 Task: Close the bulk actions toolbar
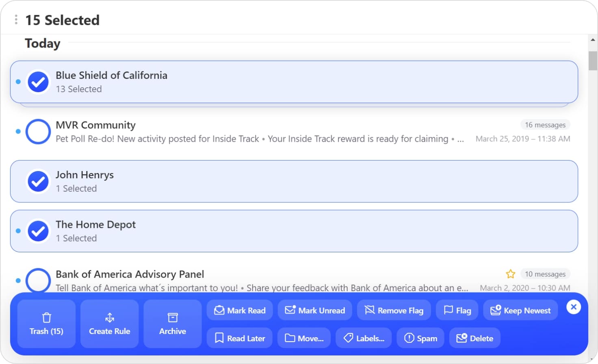point(574,307)
